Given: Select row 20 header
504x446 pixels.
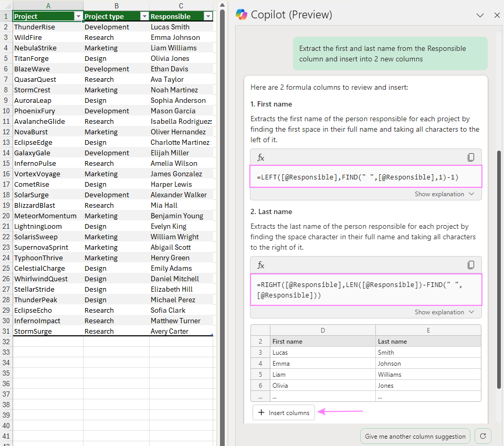Looking at the screenshot, I should click(6, 216).
